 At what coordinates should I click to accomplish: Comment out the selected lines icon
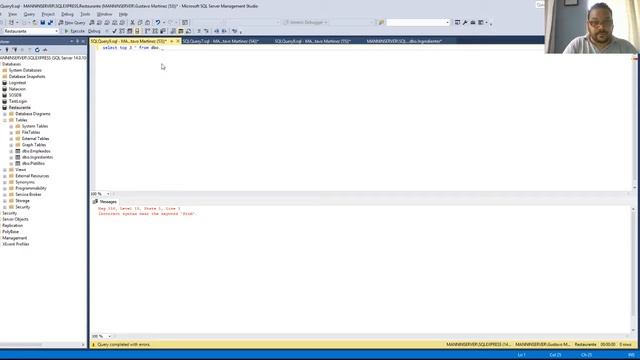(199, 31)
